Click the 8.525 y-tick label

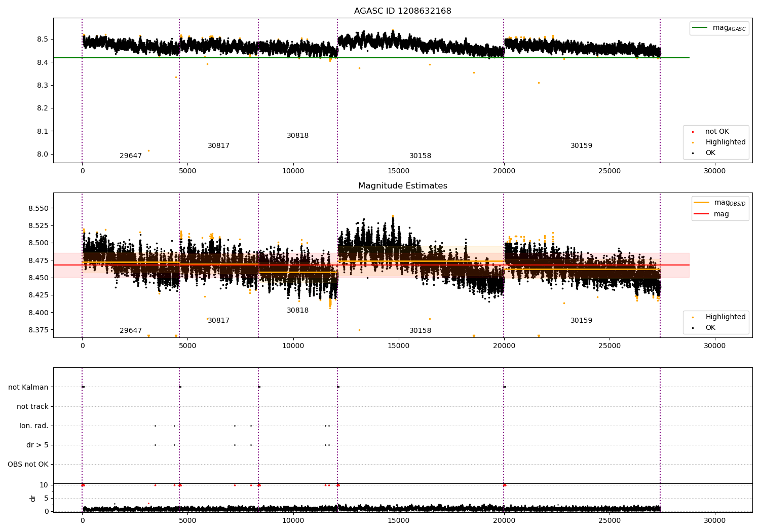point(39,225)
